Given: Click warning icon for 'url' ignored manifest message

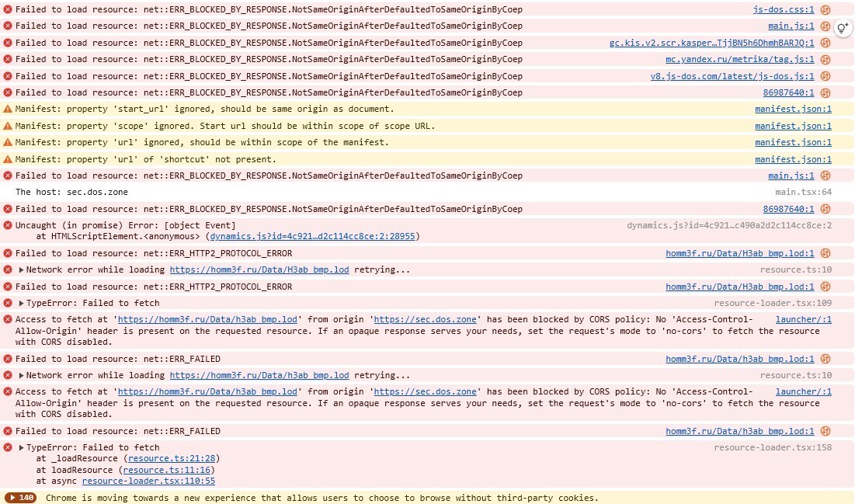Looking at the screenshot, I should [8, 142].
